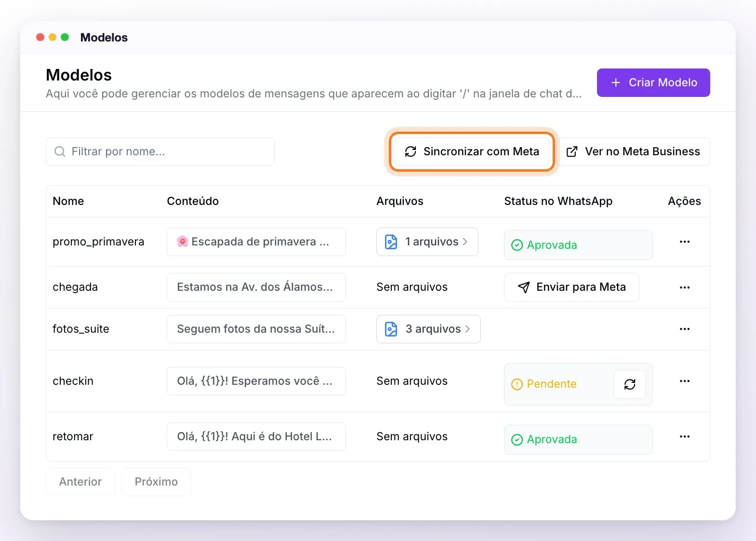Open chegada content preview Estamos na Av.
756x541 pixels.
coord(256,287)
